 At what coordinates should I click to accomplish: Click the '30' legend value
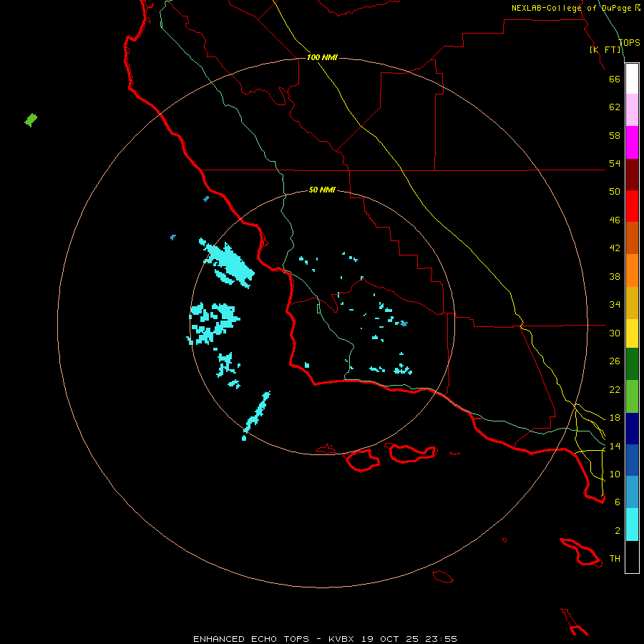pyautogui.click(x=615, y=333)
